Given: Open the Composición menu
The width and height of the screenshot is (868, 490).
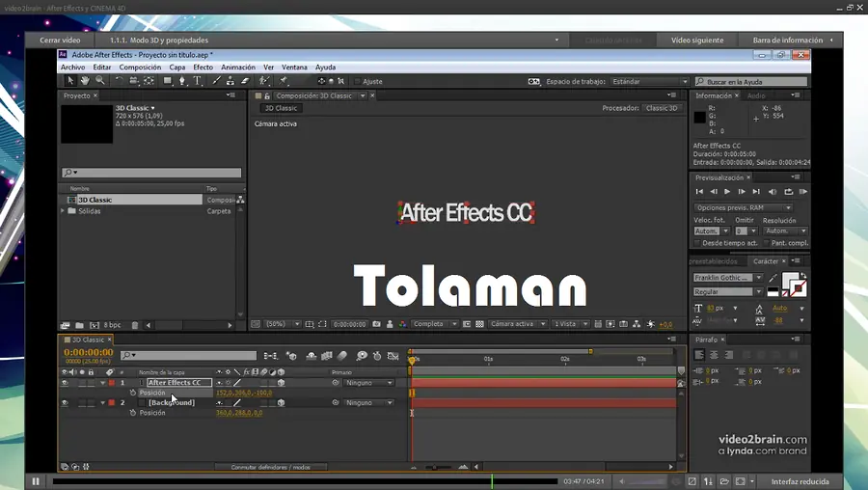Looking at the screenshot, I should [x=140, y=67].
